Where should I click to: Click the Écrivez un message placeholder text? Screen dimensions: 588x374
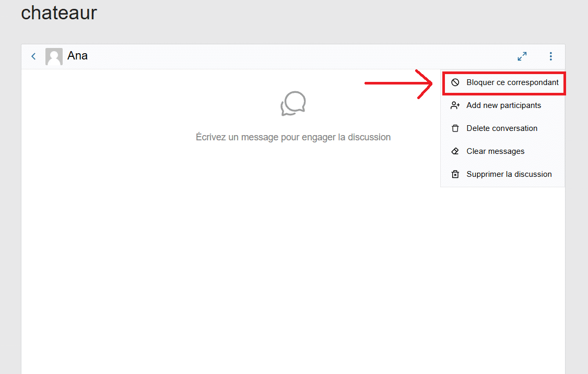click(293, 137)
